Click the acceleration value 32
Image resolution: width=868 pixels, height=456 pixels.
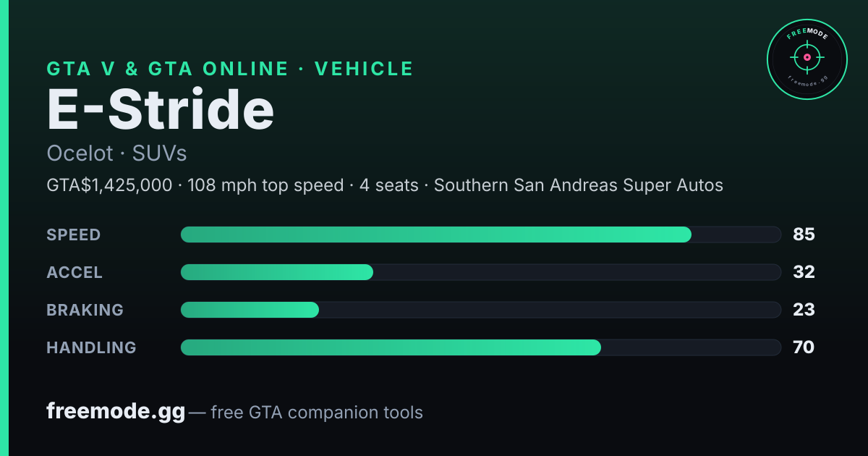click(804, 272)
